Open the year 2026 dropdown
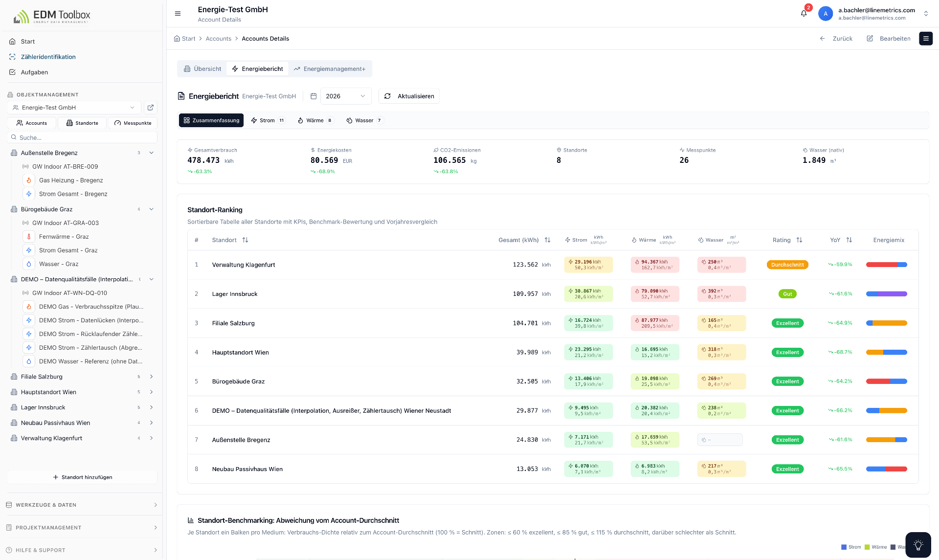The image size is (939, 560). click(346, 96)
